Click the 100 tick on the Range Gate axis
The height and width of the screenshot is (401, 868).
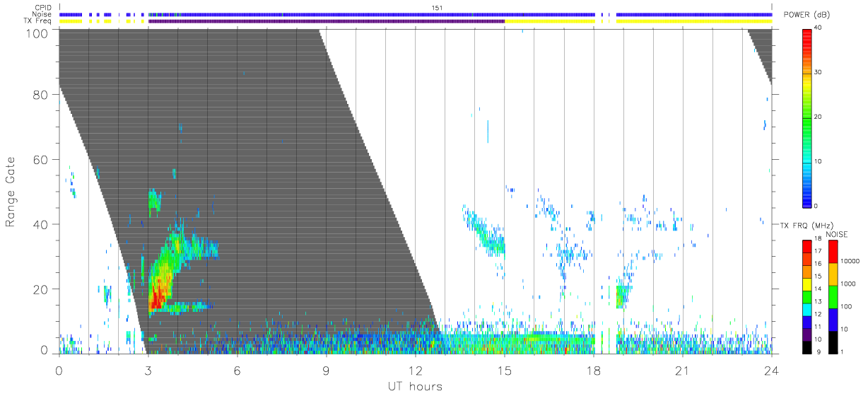36,33
